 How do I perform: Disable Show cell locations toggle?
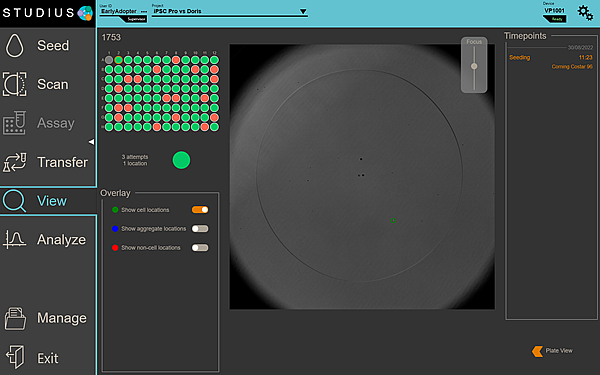click(x=200, y=210)
